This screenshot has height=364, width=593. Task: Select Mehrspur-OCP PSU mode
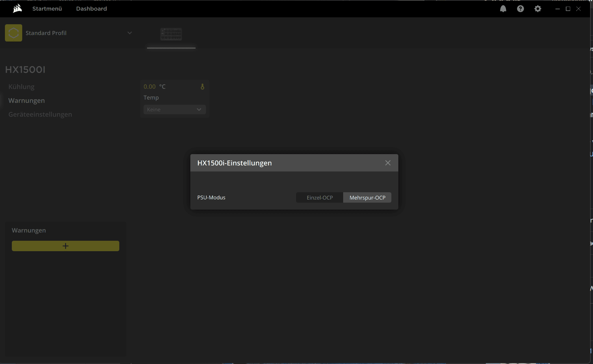[x=367, y=197]
